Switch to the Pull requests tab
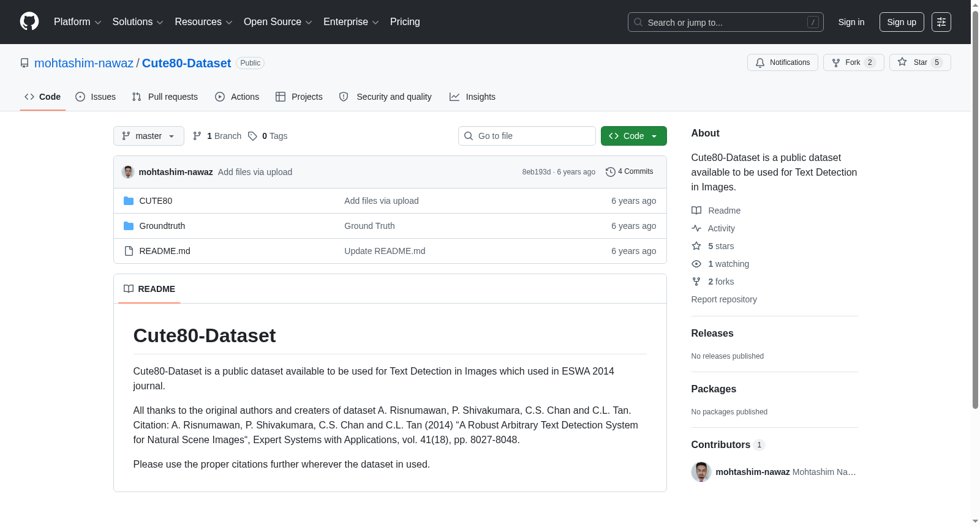 165,97
